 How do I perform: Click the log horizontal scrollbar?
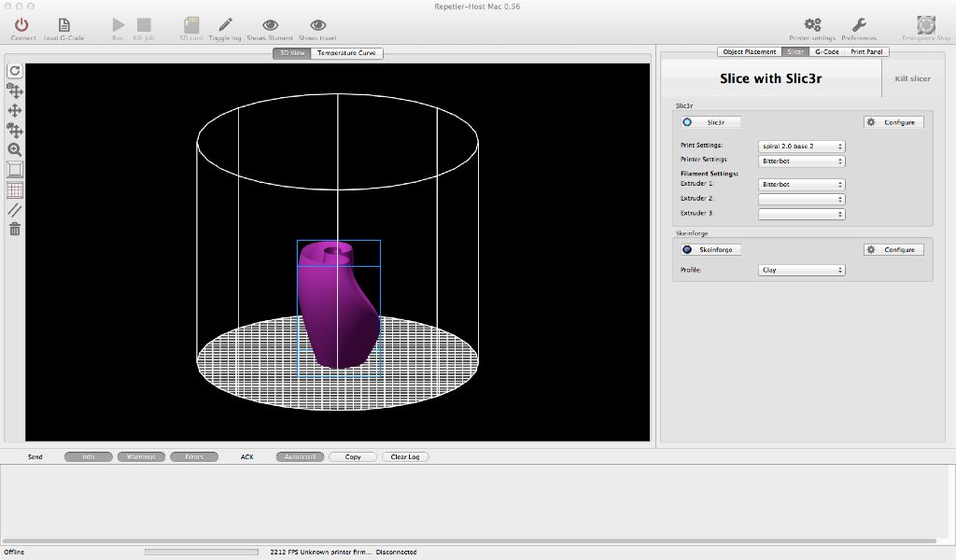467,541
